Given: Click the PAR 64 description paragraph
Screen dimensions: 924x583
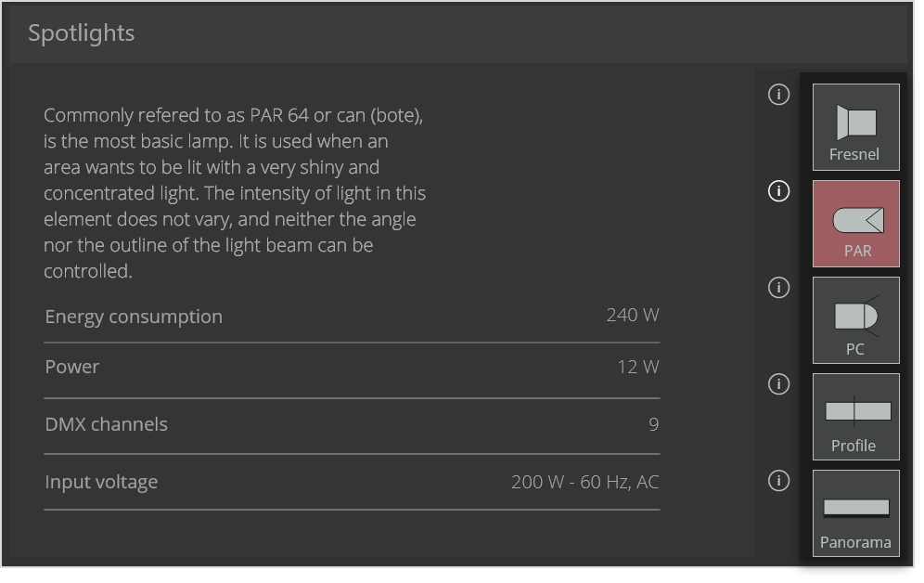Looking at the screenshot, I should (235, 193).
